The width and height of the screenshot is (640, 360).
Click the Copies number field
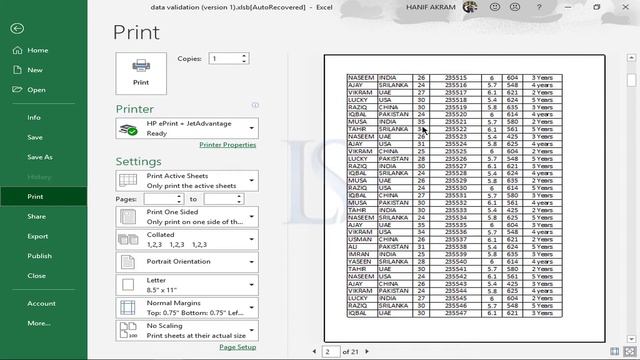click(224, 58)
